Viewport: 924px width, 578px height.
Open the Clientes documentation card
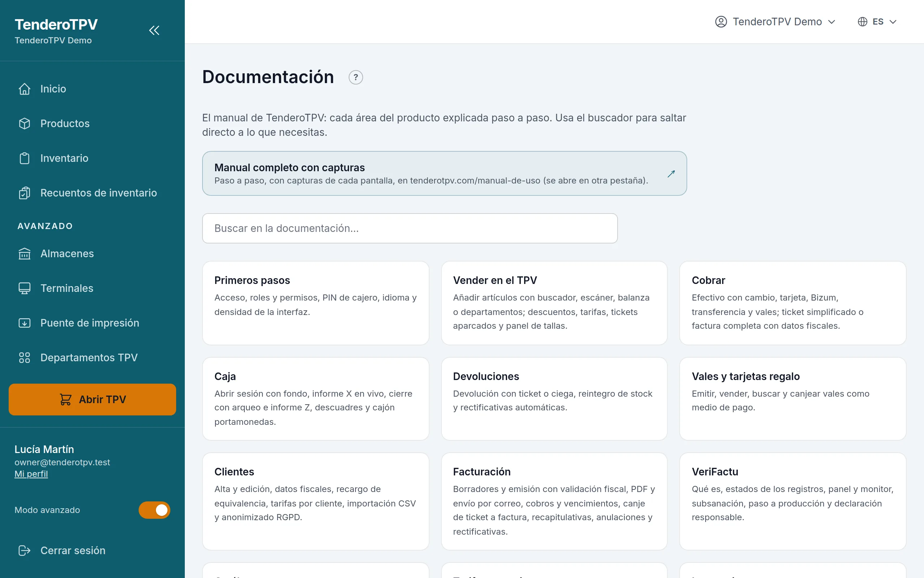(x=315, y=501)
